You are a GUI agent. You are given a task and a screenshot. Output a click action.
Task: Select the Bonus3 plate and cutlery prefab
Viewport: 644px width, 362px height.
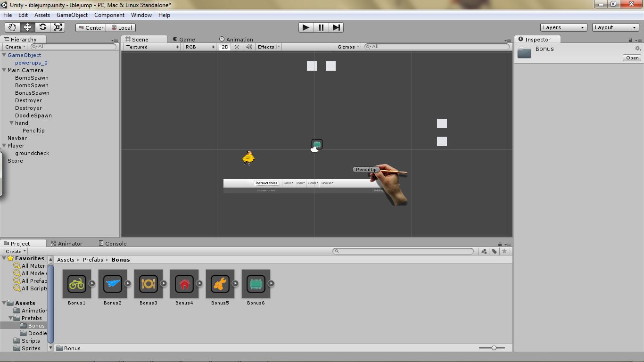[149, 284]
